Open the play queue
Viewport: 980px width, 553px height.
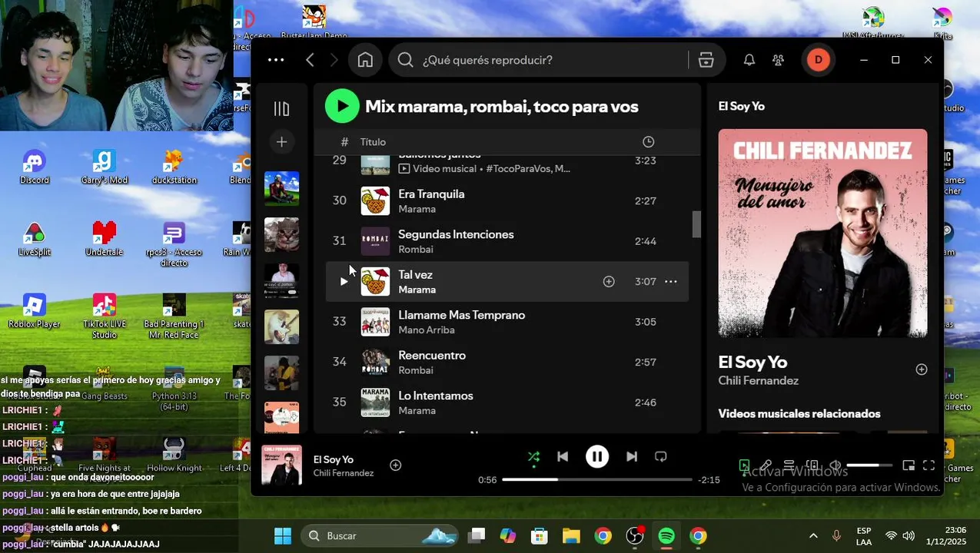click(x=789, y=465)
